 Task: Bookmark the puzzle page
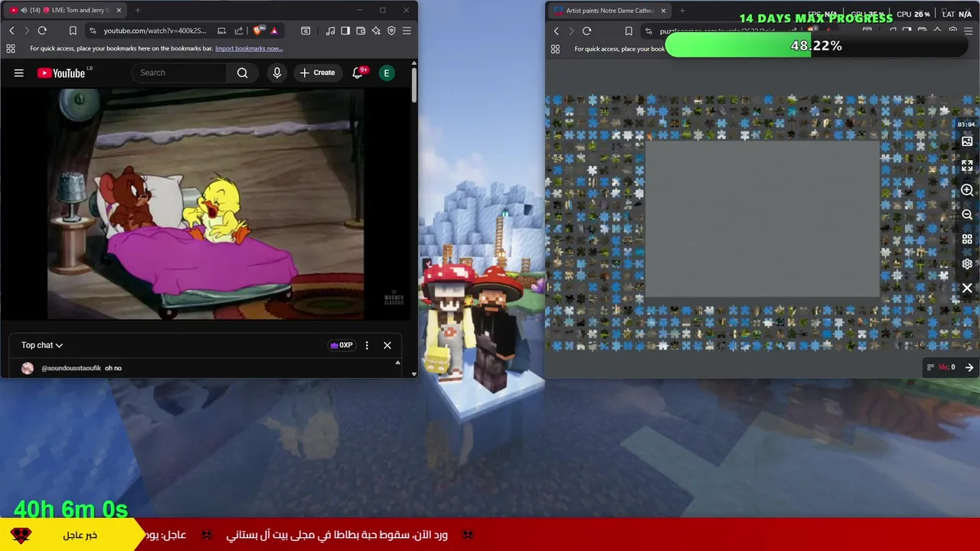pos(629,31)
